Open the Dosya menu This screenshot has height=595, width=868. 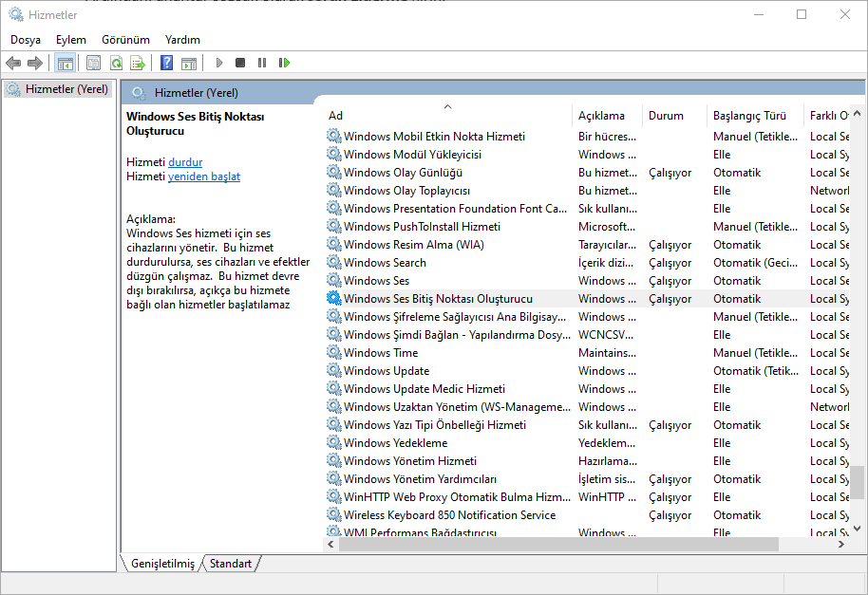click(x=26, y=40)
